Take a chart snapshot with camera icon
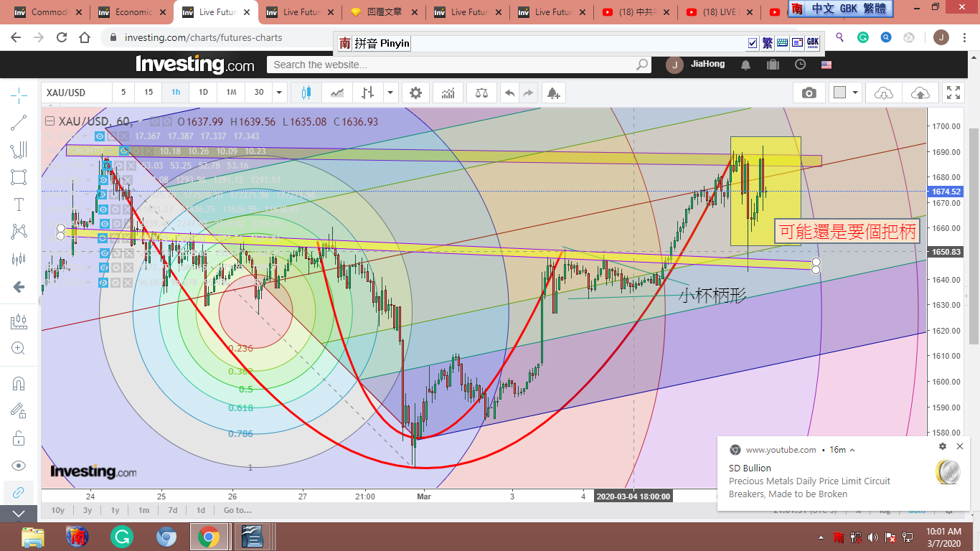The image size is (980, 551). coord(809,93)
